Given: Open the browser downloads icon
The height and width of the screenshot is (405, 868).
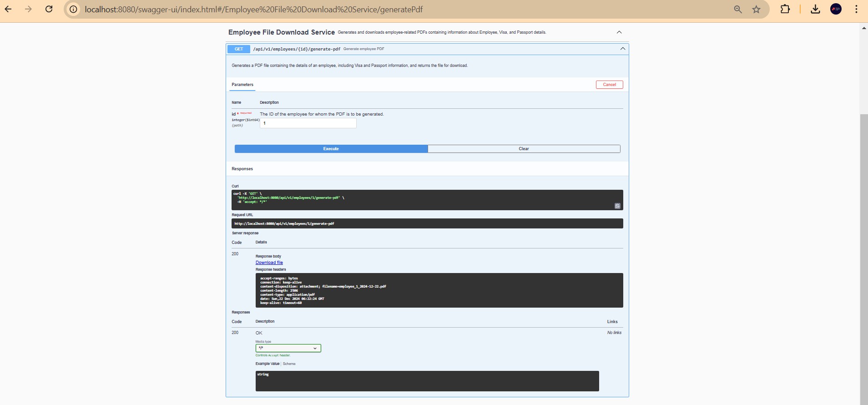Looking at the screenshot, I should pyautogui.click(x=815, y=9).
